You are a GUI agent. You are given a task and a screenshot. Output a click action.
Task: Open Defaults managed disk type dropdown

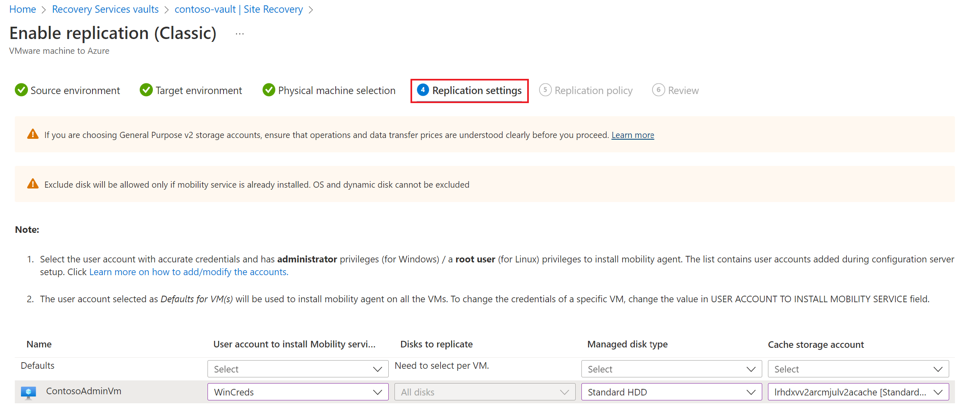pos(671,369)
